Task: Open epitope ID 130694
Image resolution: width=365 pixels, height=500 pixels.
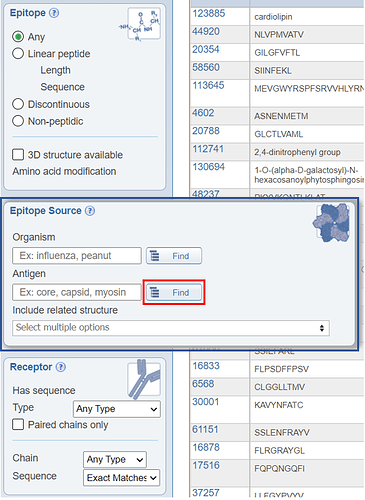Action: click(209, 167)
